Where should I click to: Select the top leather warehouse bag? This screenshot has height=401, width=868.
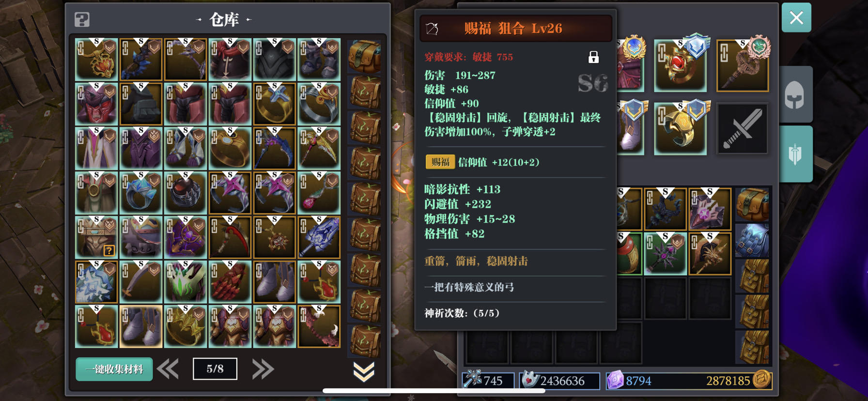coord(365,57)
